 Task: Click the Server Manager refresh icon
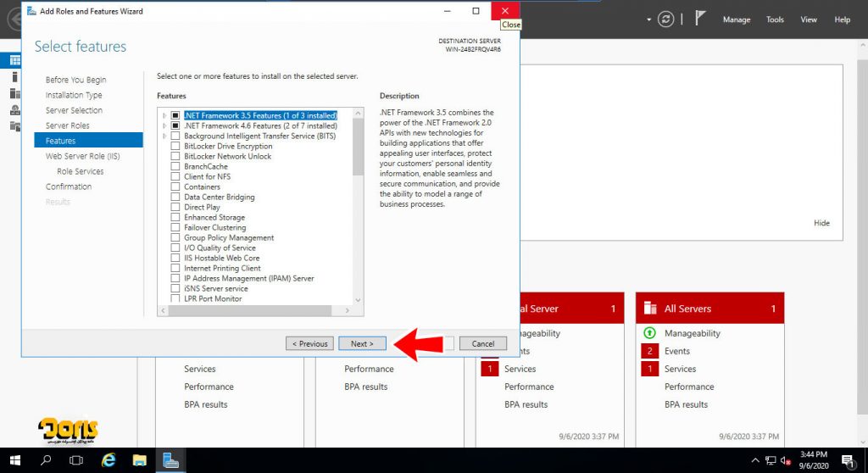665,19
